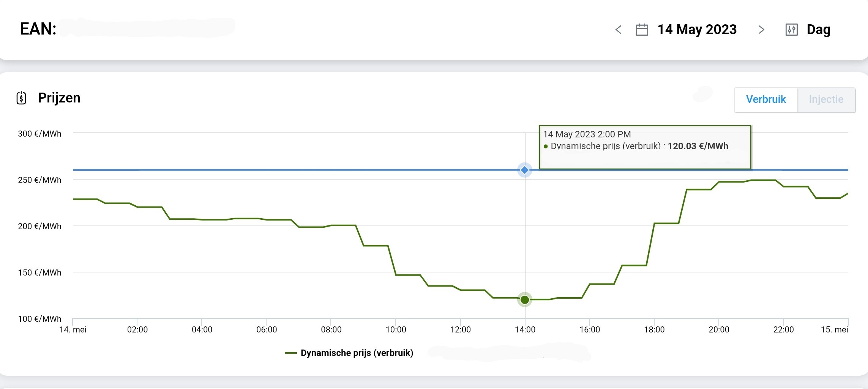Switch to the Injectie view
The image size is (868, 389).
coord(826,99)
